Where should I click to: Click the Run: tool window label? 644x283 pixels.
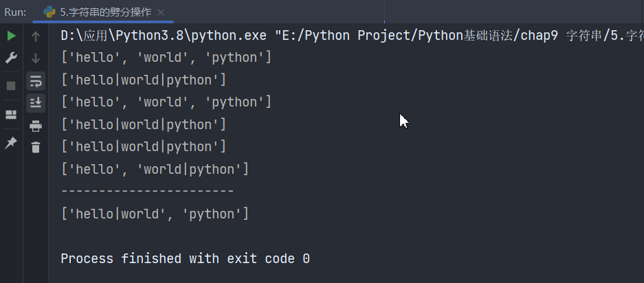pos(15,12)
